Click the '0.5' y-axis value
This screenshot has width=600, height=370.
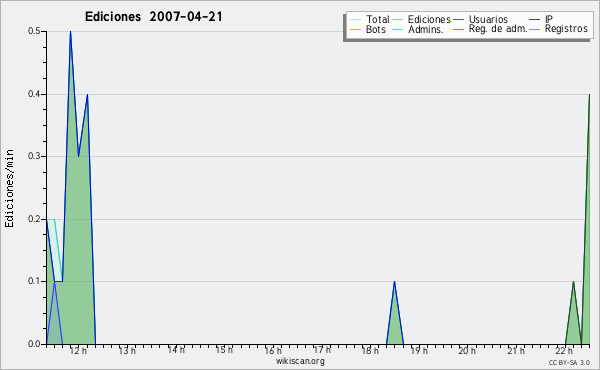tap(34, 31)
